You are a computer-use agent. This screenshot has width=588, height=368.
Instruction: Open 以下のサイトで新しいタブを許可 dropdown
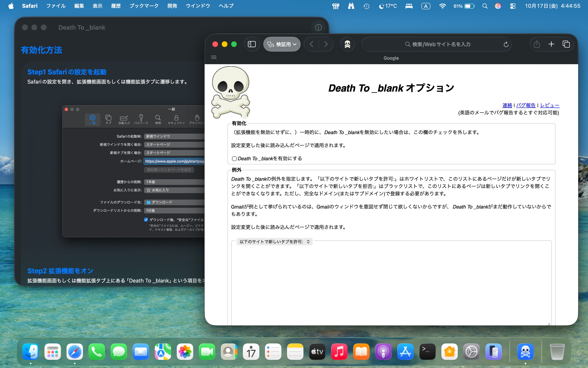click(275, 242)
